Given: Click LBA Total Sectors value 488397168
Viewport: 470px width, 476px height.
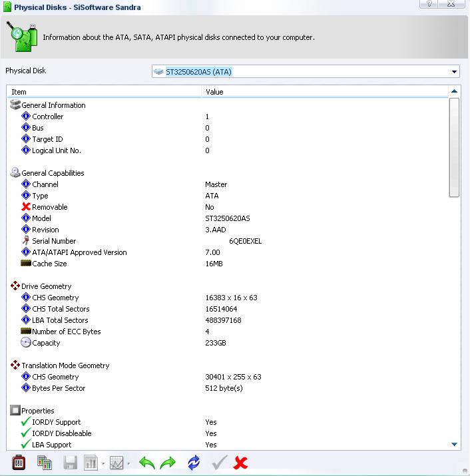Looking at the screenshot, I should click(x=223, y=320).
